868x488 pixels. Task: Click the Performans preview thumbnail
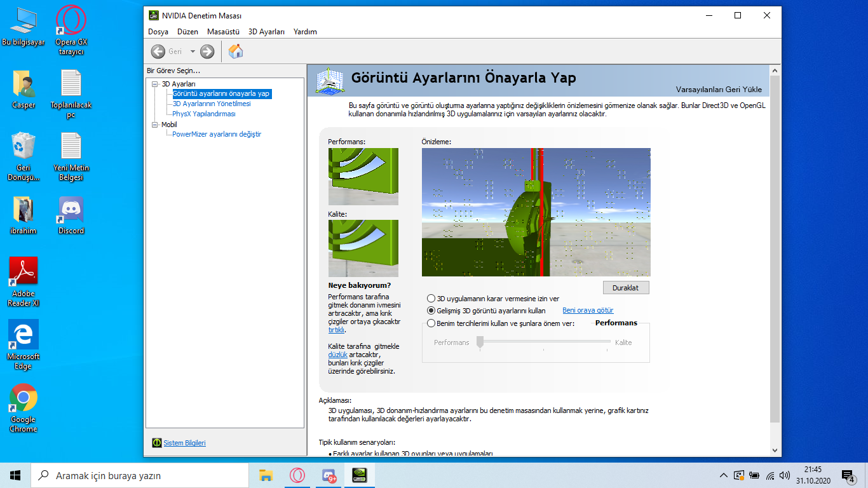[x=363, y=177]
